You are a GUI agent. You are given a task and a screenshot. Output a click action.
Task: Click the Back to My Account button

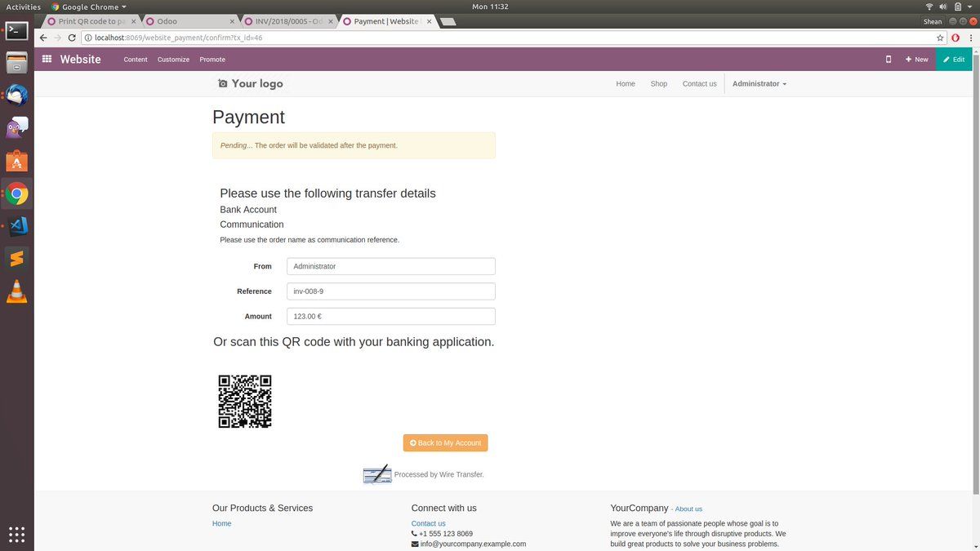445,442
